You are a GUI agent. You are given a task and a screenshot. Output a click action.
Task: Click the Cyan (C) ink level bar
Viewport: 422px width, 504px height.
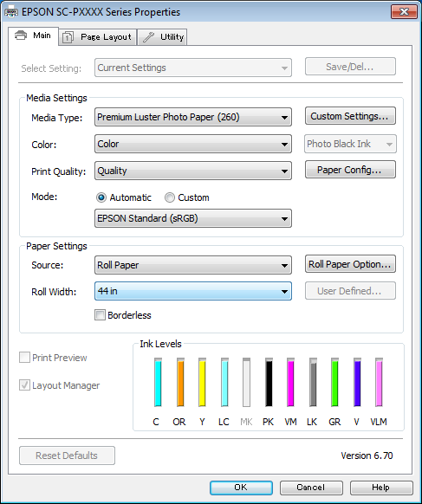pos(158,382)
